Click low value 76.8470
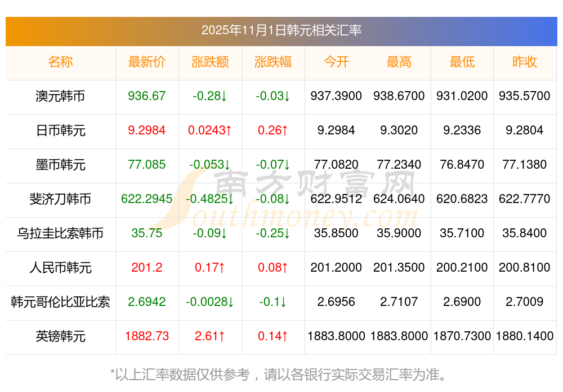 point(462,165)
